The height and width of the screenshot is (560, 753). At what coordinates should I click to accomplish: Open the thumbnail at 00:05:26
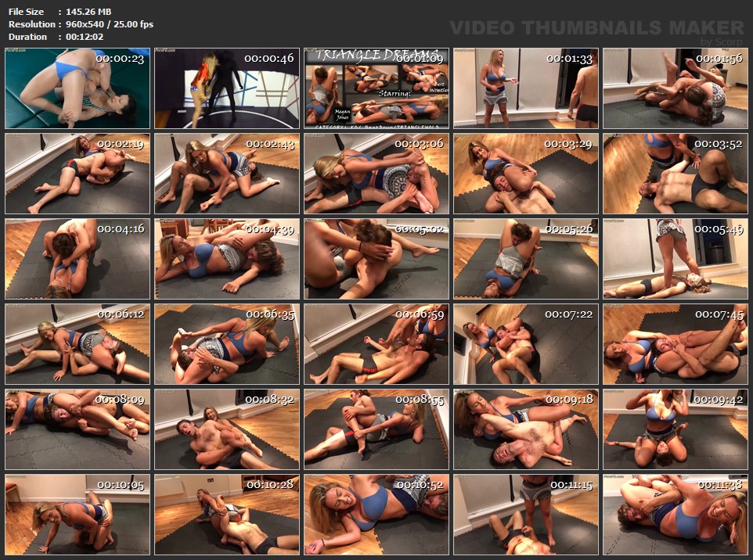pyautogui.click(x=525, y=259)
